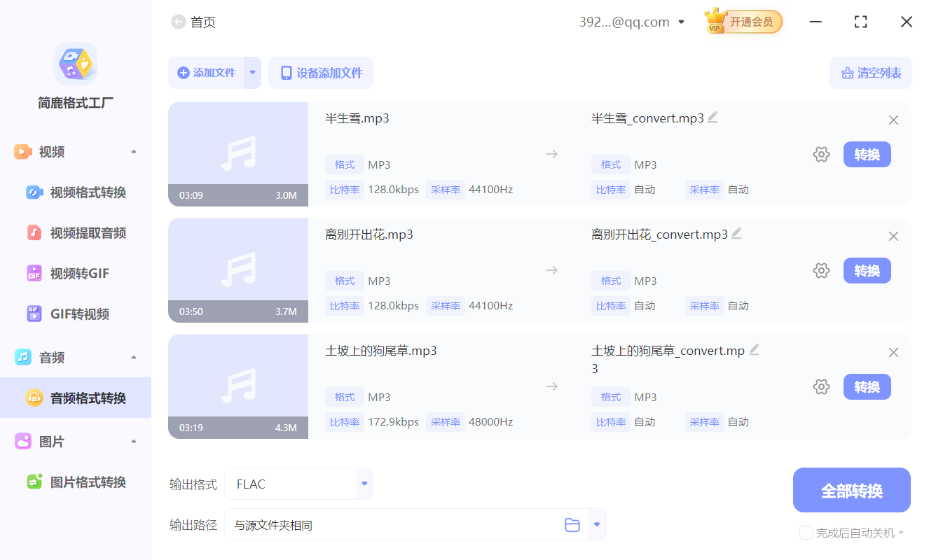929x560 pixels.
Task: Click the back arrow beside 首页
Action: tap(178, 22)
